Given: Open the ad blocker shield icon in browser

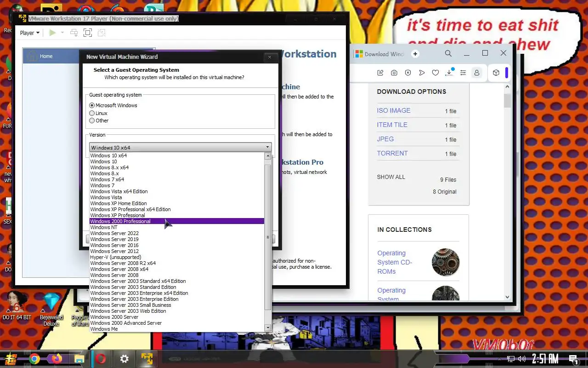Looking at the screenshot, I should (408, 73).
